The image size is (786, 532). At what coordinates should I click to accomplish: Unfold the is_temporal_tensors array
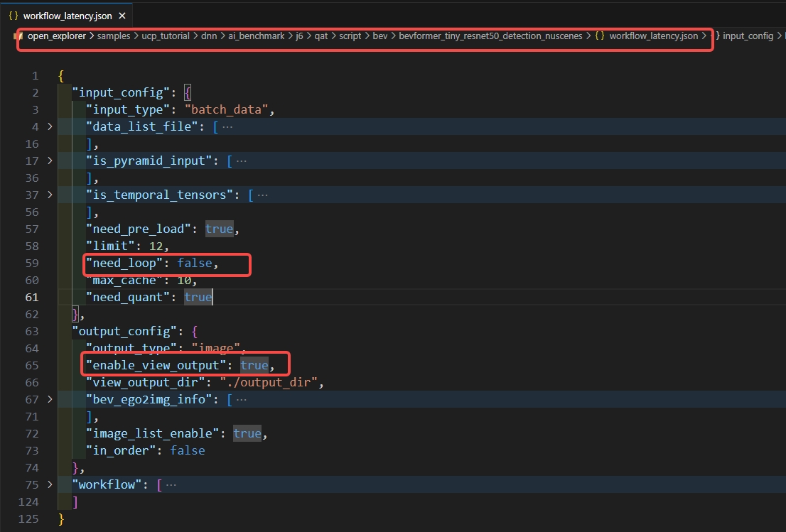coord(49,195)
